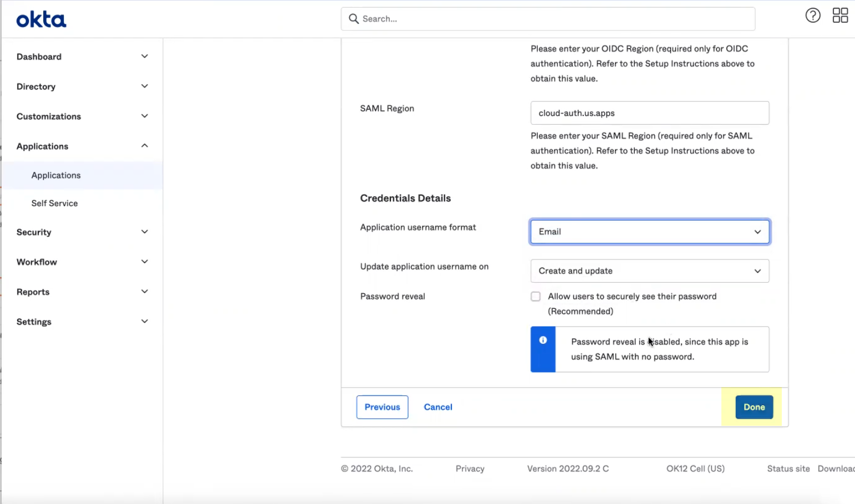
Task: Click the password reveal disabled notice text
Action: (x=660, y=349)
